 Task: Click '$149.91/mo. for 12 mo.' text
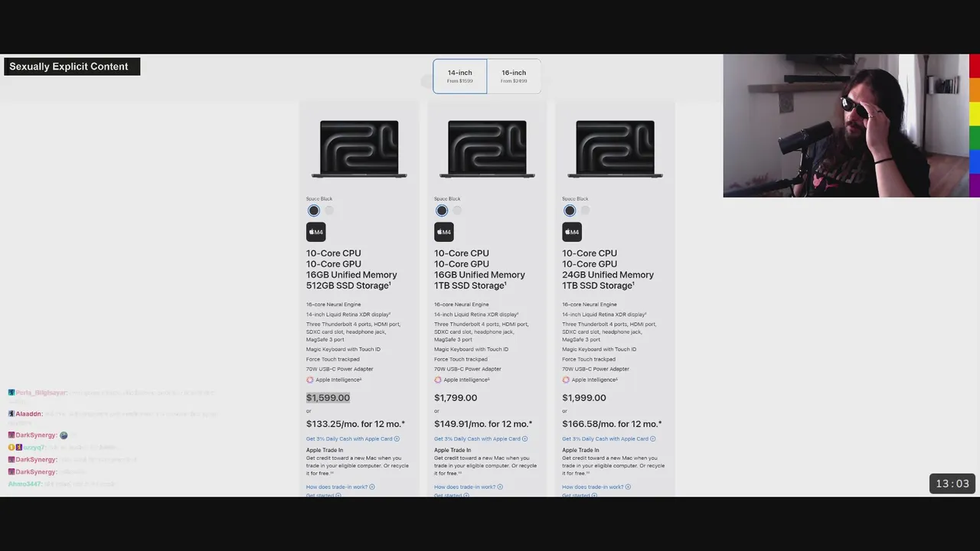(483, 424)
